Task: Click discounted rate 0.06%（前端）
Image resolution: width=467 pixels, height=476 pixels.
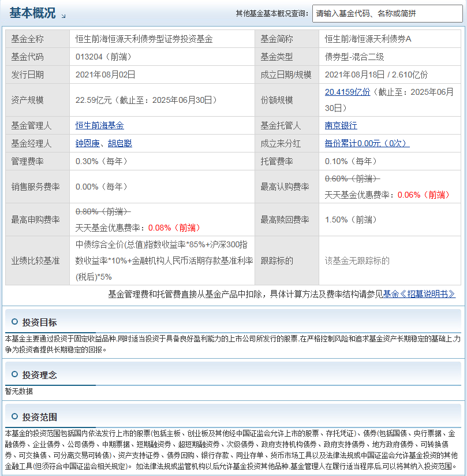Action: 423,195
